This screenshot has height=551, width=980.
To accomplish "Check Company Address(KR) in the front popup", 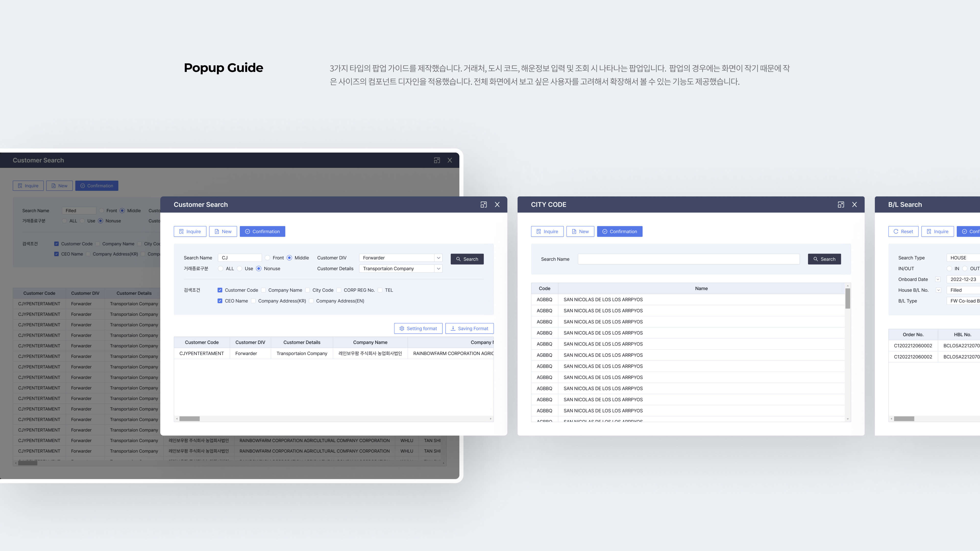I will click(x=253, y=301).
